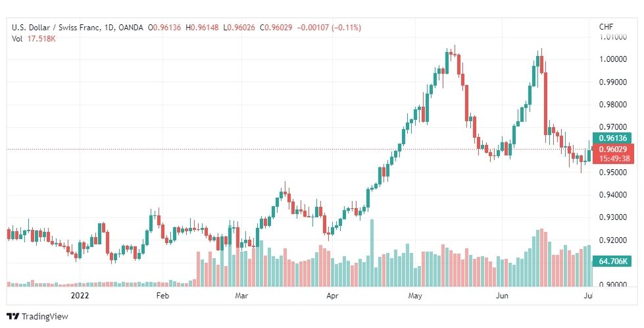Select the 2022 label on time axis
The height and width of the screenshot is (328, 644).
80,296
